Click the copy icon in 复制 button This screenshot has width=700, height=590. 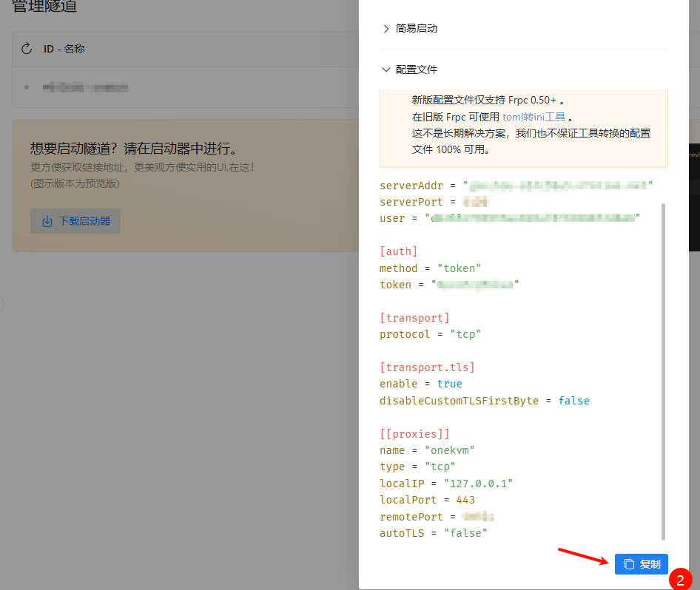(629, 564)
